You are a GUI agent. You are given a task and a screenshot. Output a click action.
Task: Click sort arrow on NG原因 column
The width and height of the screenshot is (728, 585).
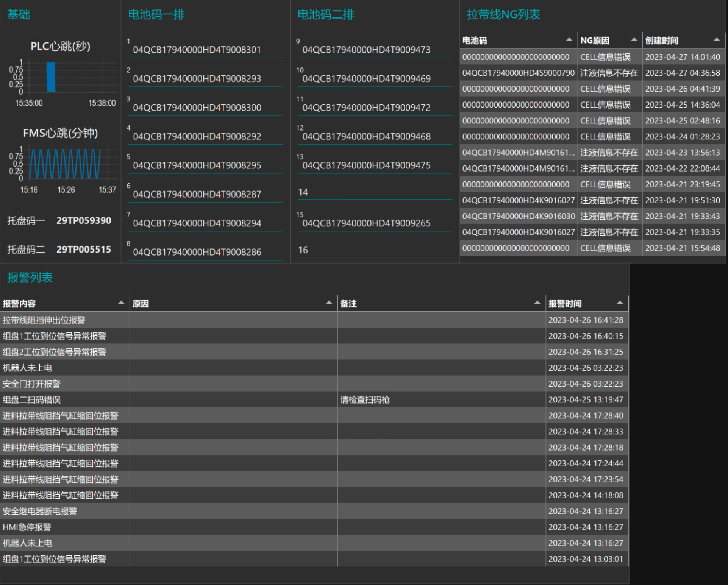[x=634, y=40]
